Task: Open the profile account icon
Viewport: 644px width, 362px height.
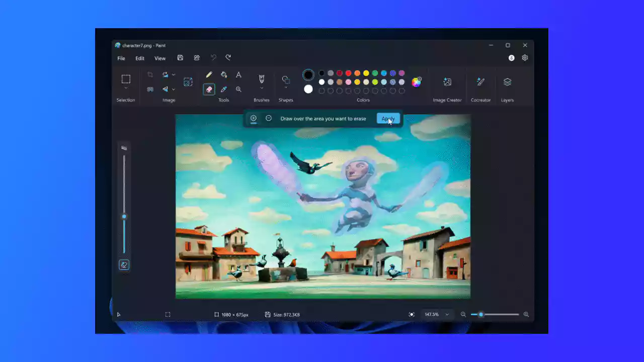Action: (x=511, y=58)
